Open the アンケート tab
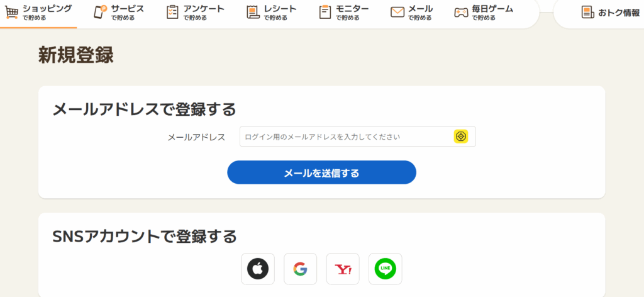The height and width of the screenshot is (297, 644). coord(196,13)
